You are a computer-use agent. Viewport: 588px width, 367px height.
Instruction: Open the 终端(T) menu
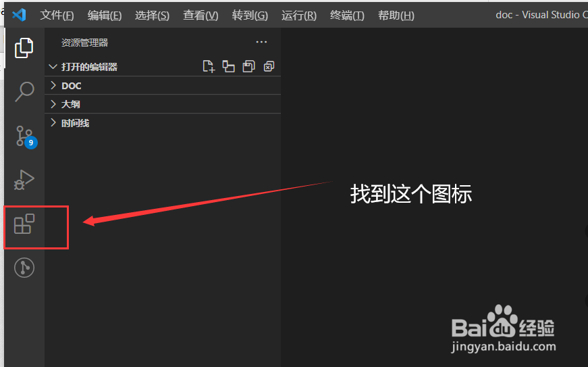(347, 16)
